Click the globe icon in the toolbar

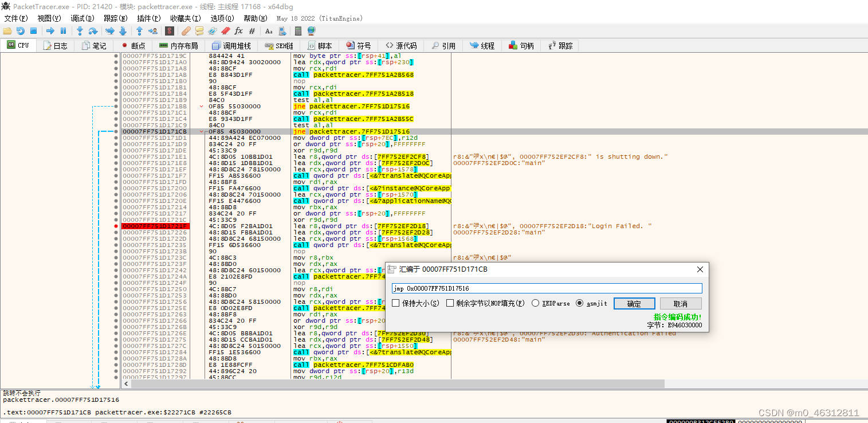tap(311, 31)
